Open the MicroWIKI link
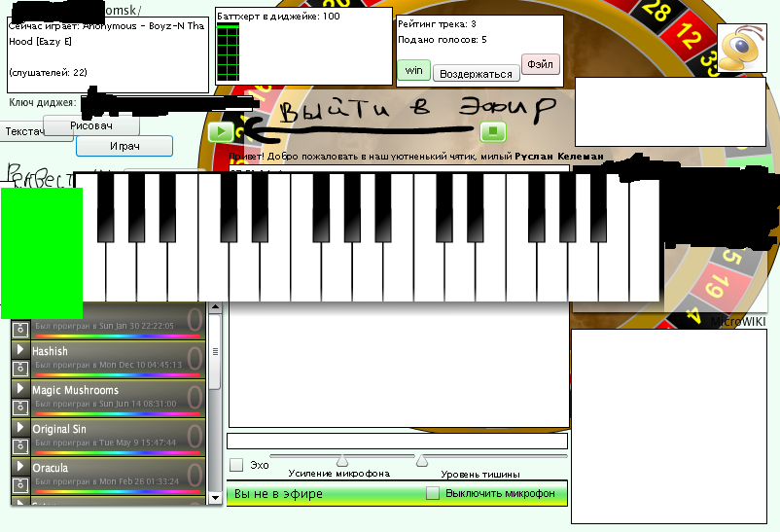Screen dimensions: 780x532 pyautogui.click(x=738, y=322)
